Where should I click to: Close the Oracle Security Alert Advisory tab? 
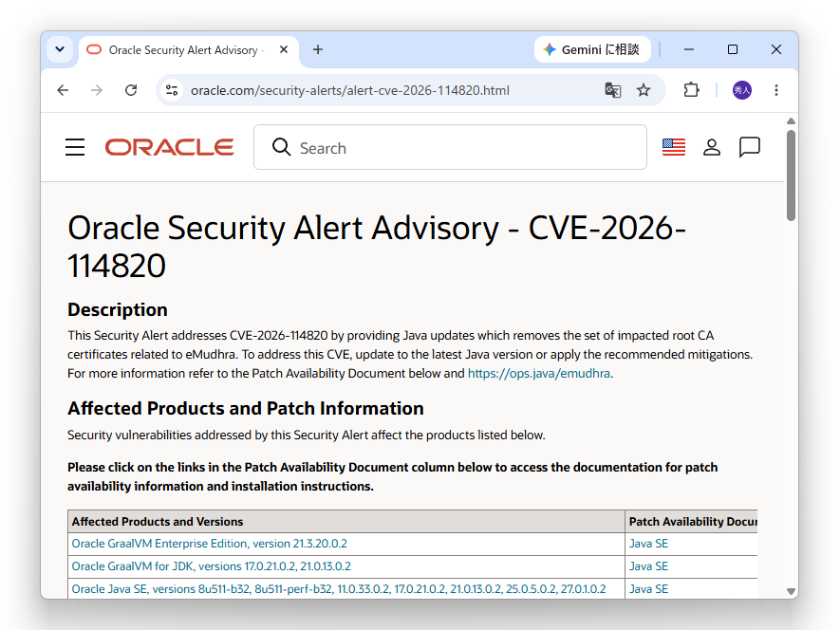(284, 50)
